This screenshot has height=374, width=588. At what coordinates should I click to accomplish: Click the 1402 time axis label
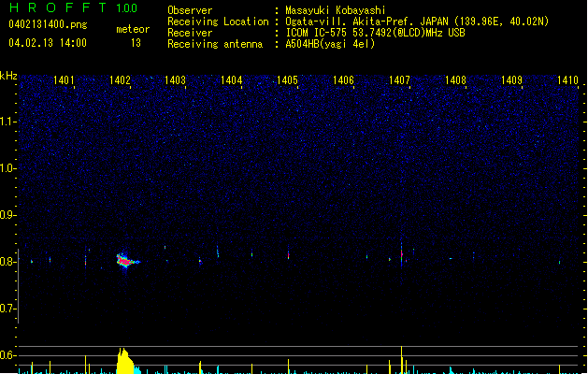pos(120,80)
